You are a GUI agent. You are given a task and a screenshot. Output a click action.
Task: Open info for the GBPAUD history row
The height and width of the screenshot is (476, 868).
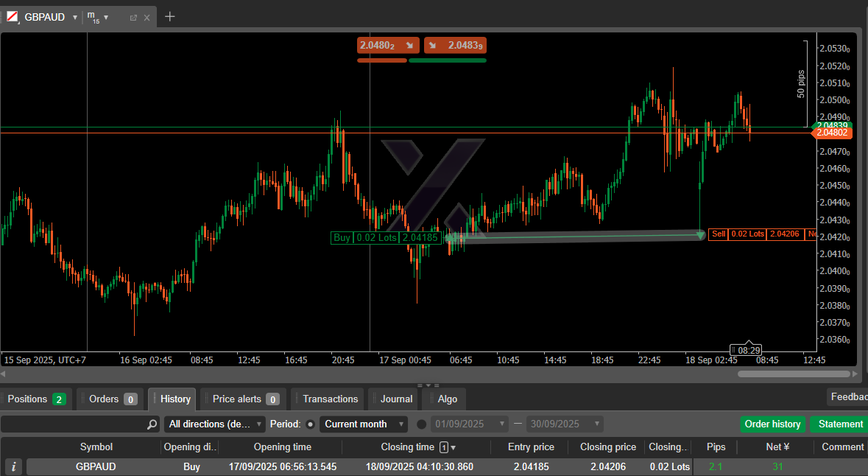pyautogui.click(x=13, y=466)
